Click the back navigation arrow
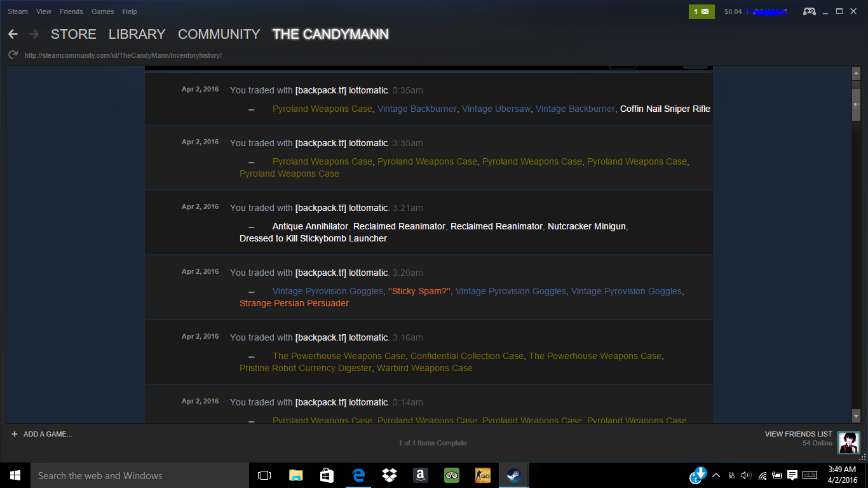The image size is (868, 488). tap(13, 34)
